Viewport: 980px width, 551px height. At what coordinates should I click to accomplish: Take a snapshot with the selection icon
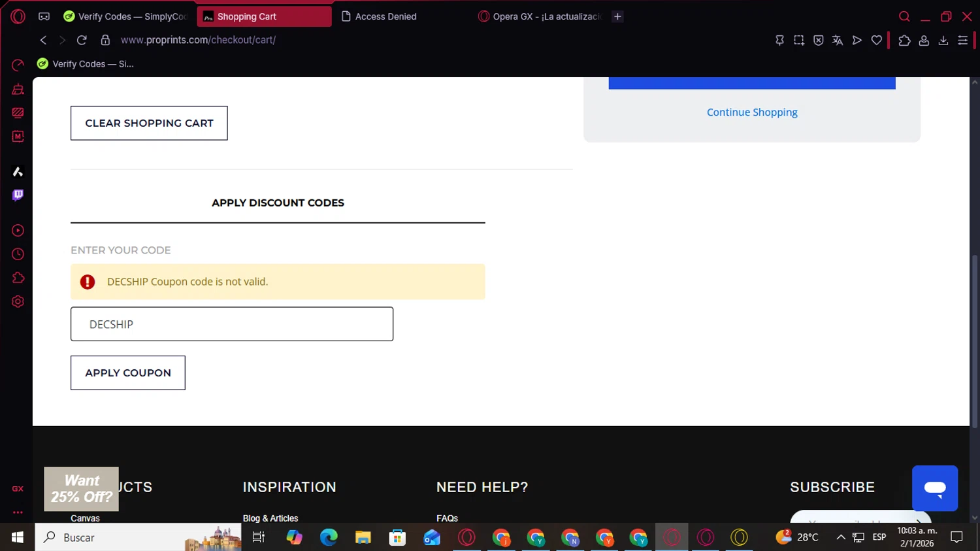click(799, 41)
